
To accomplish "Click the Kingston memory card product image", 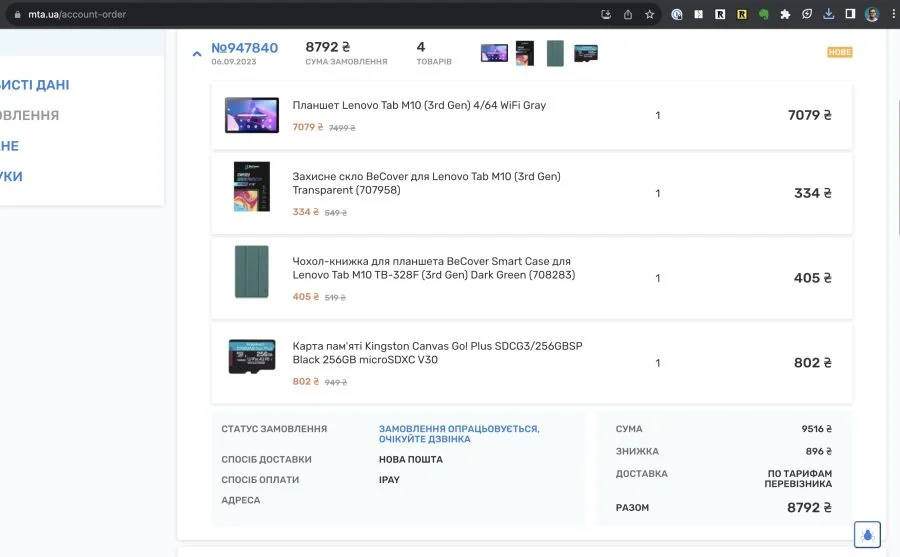I will [x=251, y=357].
